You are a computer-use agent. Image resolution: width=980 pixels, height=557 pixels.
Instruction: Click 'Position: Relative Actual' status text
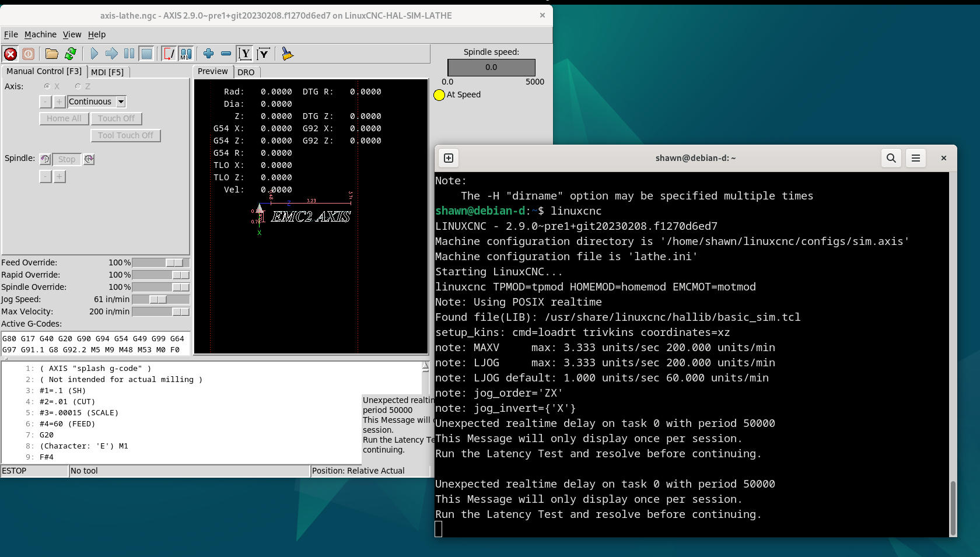coord(358,471)
